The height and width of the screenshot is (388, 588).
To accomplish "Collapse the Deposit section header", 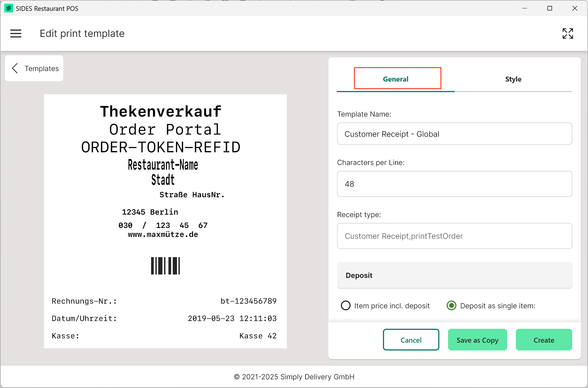I will 454,275.
